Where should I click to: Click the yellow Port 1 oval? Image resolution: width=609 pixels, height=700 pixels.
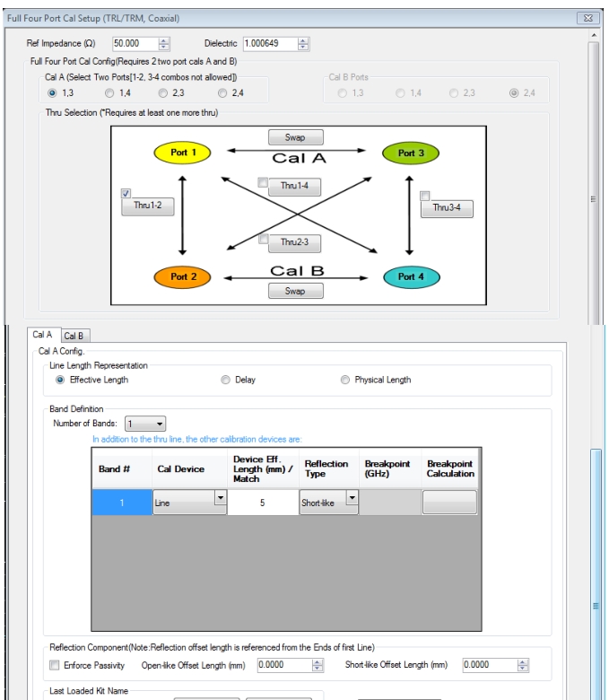pos(182,153)
